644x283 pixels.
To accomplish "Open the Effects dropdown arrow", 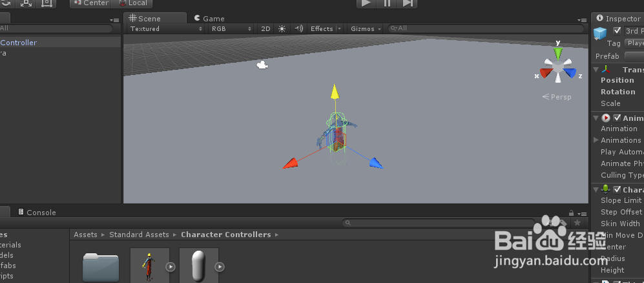I will pos(339,28).
